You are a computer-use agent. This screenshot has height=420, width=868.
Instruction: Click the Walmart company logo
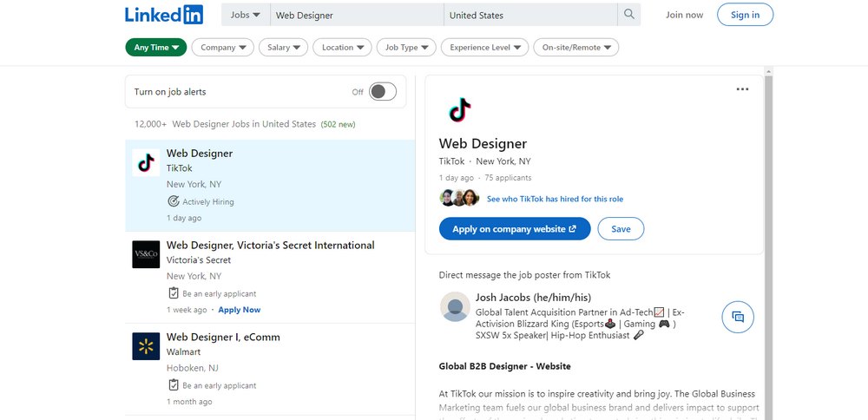coord(146,346)
